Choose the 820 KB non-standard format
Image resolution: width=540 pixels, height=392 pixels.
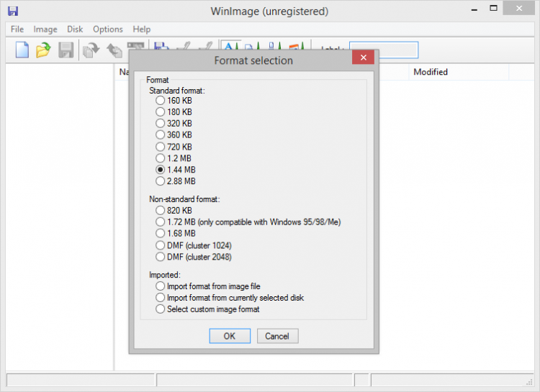coord(174,210)
